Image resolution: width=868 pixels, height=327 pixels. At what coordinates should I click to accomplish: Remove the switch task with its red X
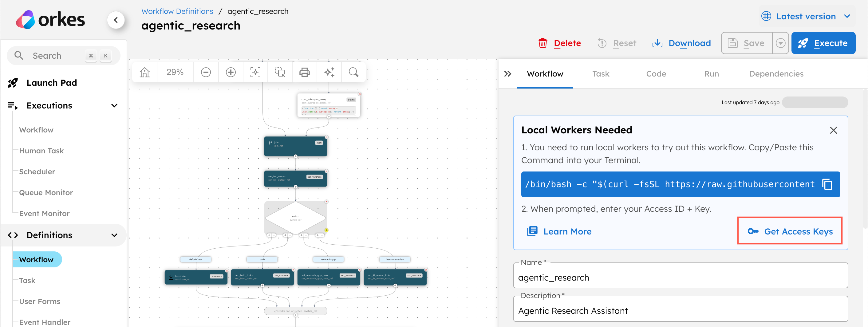click(326, 201)
